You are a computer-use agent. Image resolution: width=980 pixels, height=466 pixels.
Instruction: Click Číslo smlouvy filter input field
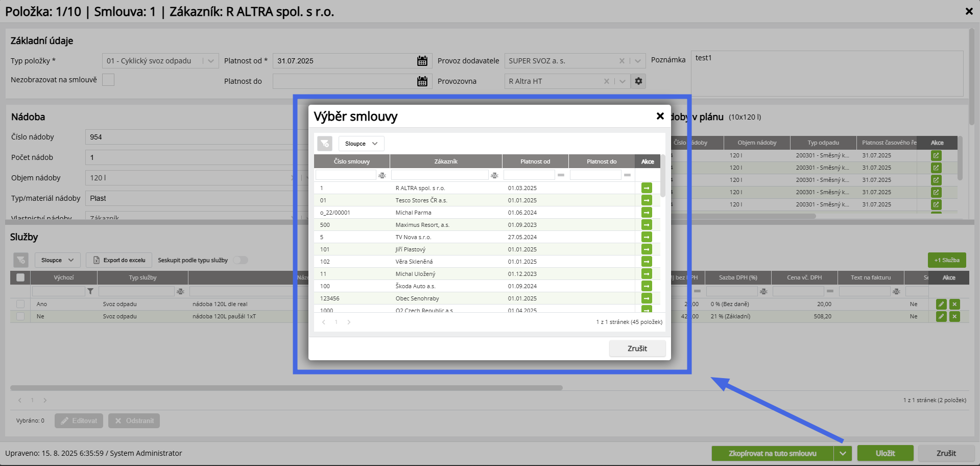pos(346,175)
